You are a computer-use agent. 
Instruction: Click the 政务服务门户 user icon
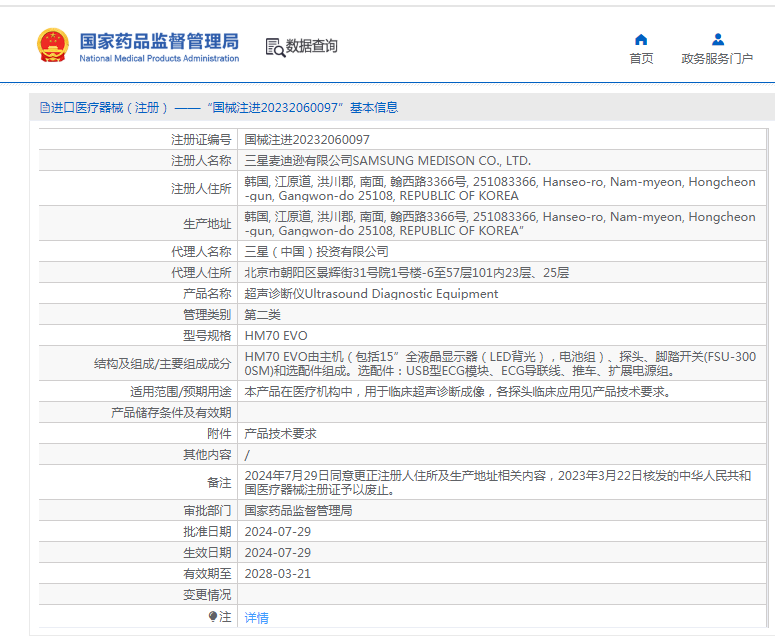718,40
